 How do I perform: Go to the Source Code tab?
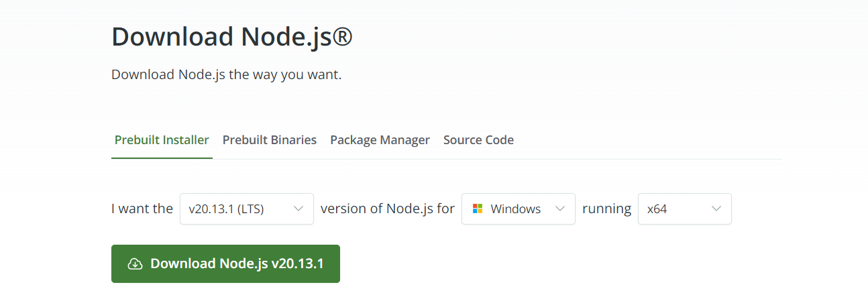click(x=478, y=140)
